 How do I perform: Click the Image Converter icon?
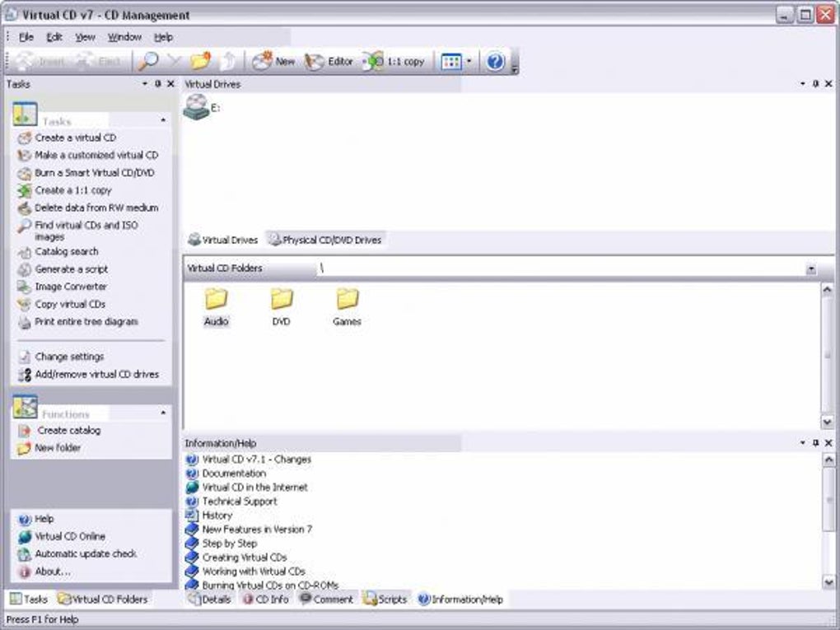tap(24, 287)
